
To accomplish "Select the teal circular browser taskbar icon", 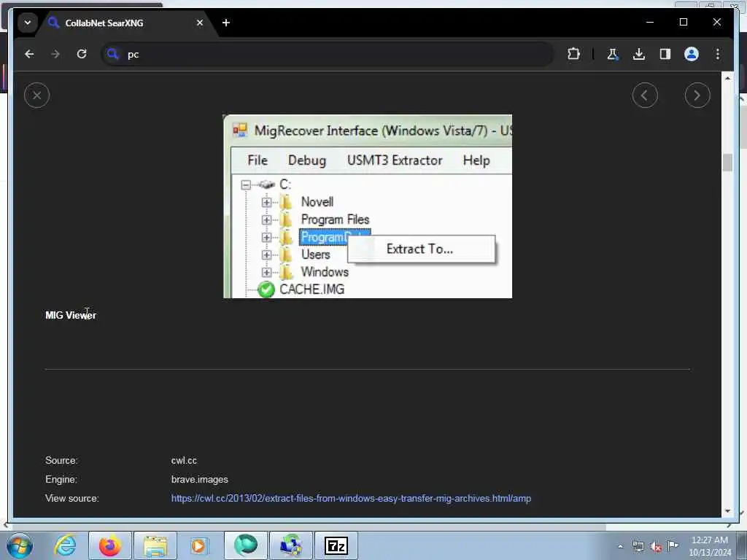I will click(246, 545).
